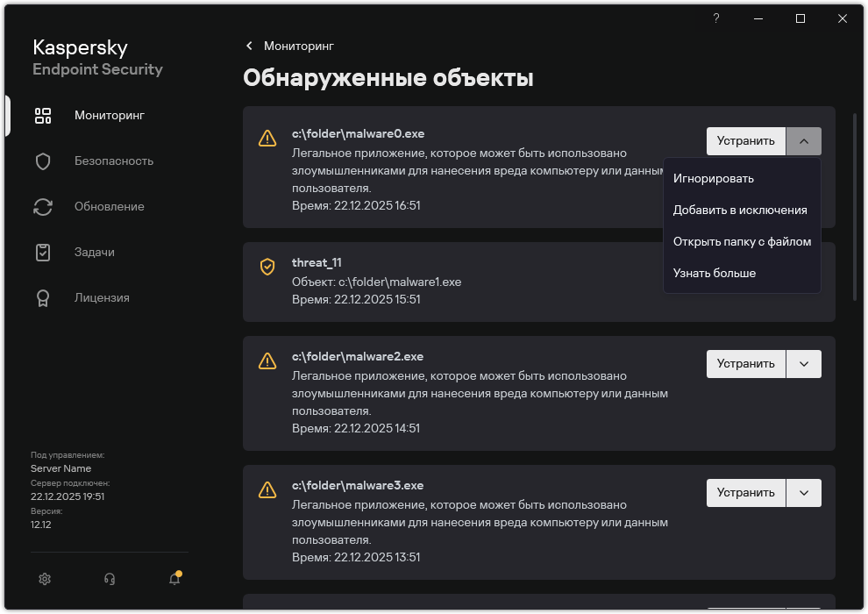Maximize the Kaspersky window
868x614 pixels.
800,18
